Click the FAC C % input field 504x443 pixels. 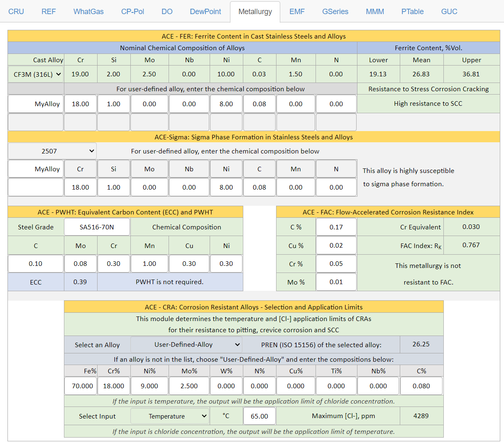click(x=336, y=227)
